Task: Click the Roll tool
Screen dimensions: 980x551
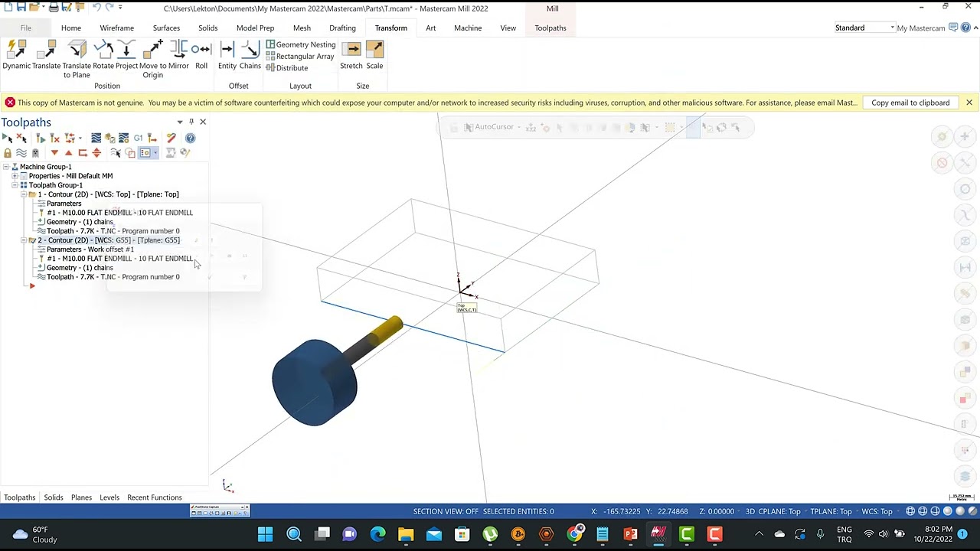Action: coord(201,55)
